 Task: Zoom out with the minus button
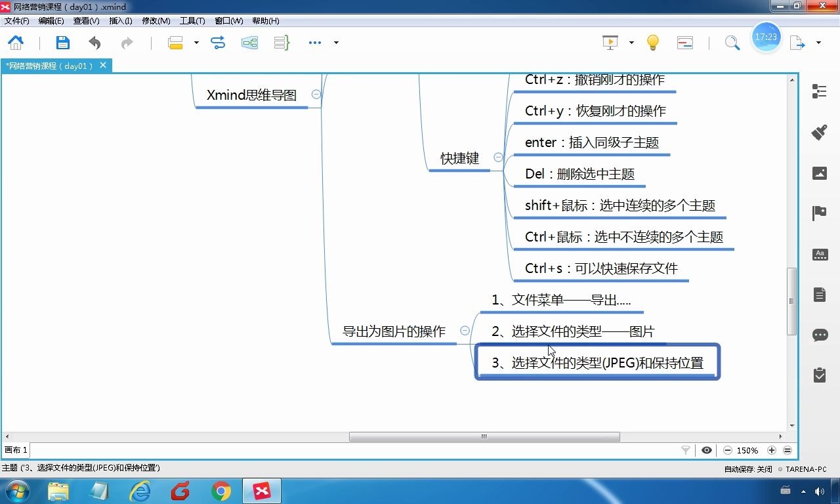coord(728,450)
